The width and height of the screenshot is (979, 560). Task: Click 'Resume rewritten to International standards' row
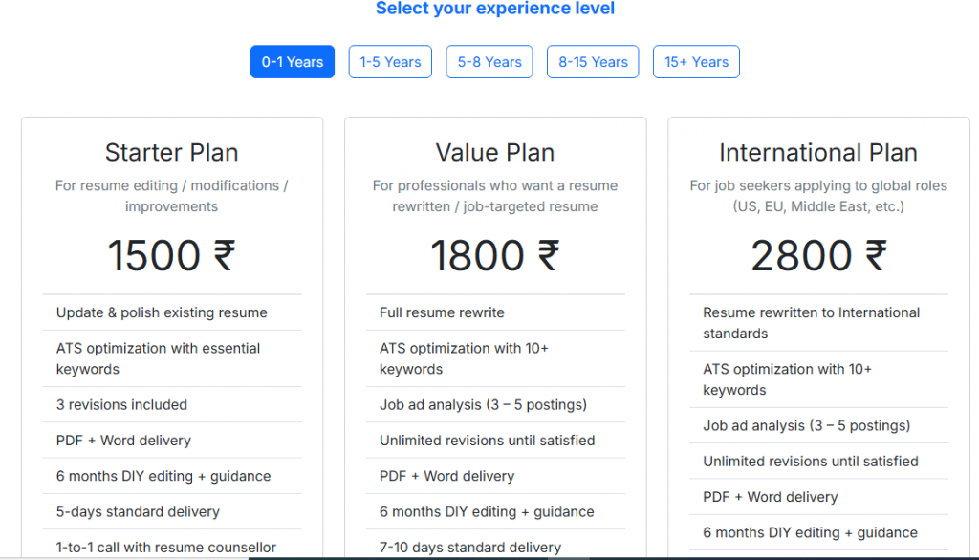pos(811,323)
